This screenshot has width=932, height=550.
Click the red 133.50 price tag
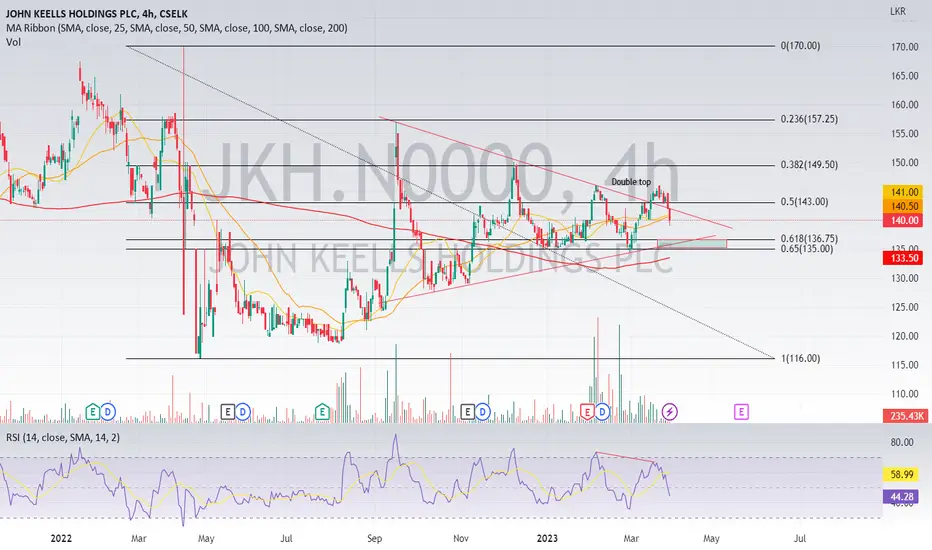pyautogui.click(x=905, y=258)
